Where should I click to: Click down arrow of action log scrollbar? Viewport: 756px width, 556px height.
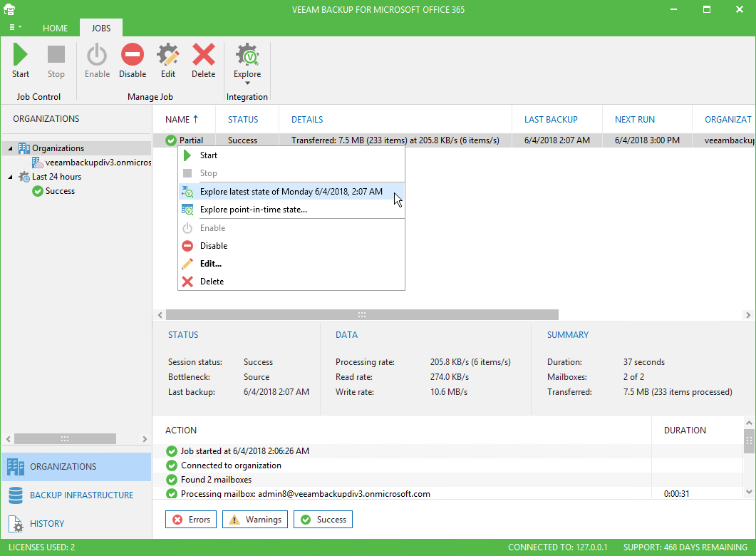click(749, 492)
